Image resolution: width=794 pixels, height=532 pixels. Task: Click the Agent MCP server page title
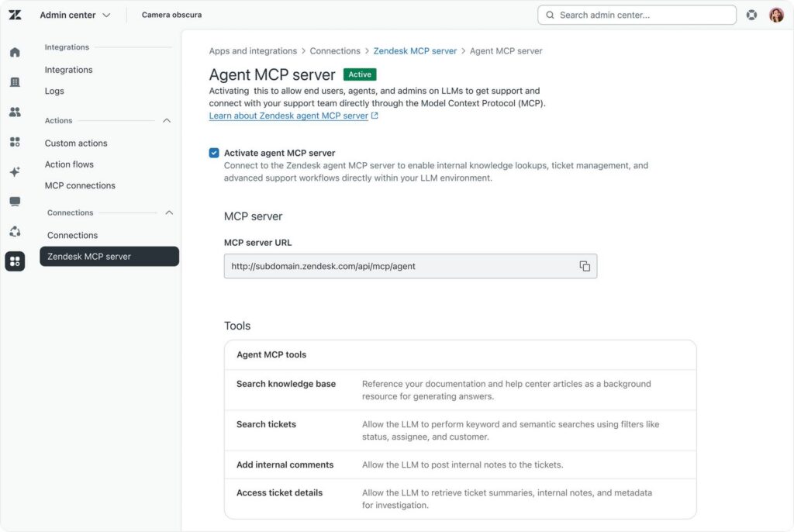(272, 75)
